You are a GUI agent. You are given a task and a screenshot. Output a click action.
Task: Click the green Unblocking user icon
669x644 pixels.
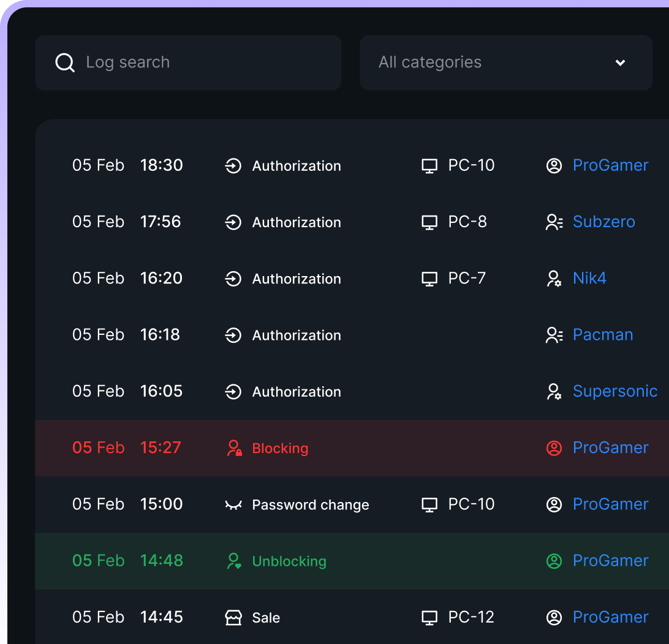(x=234, y=561)
